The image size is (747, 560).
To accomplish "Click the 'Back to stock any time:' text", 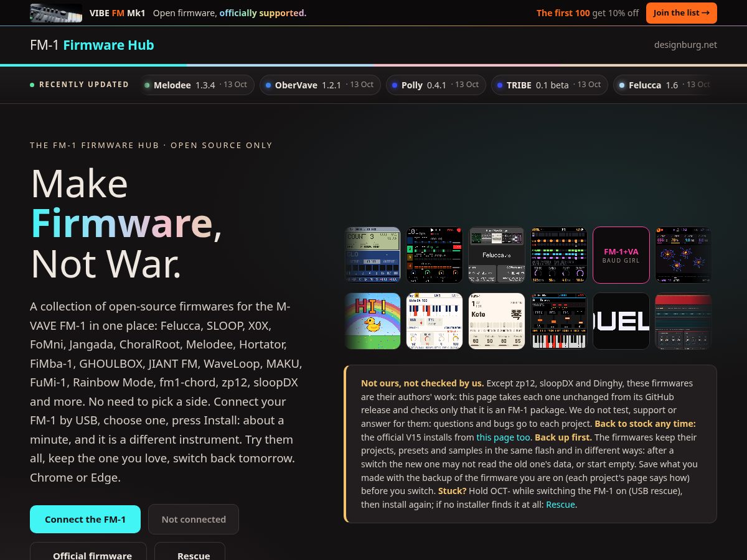I will 645,424.
